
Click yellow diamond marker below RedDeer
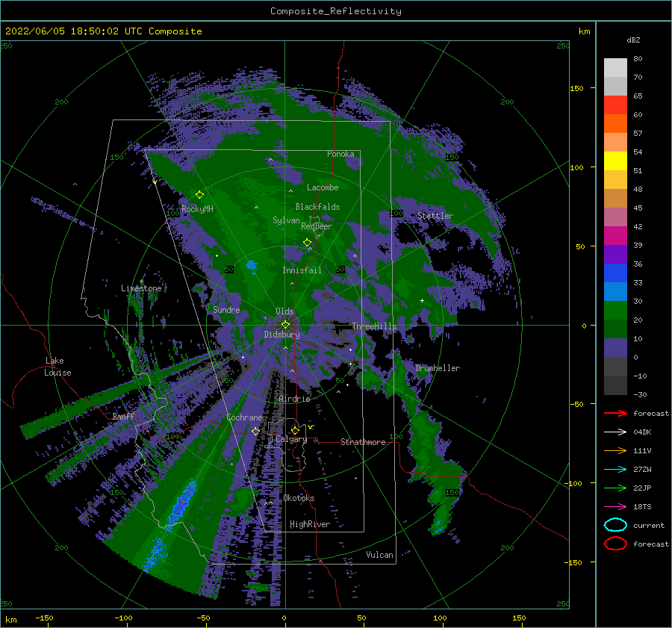tap(307, 243)
